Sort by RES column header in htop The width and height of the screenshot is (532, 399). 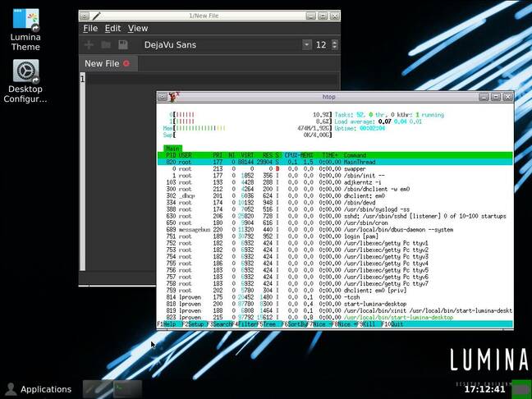pos(268,155)
